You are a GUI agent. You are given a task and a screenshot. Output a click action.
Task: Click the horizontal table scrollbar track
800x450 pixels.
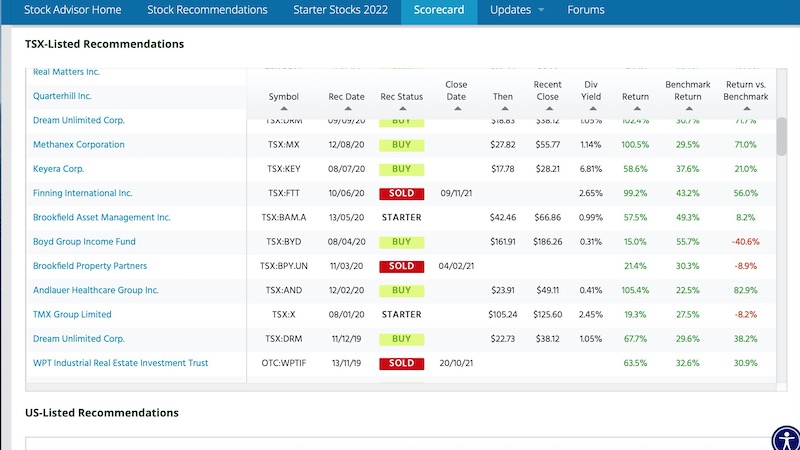401,388
